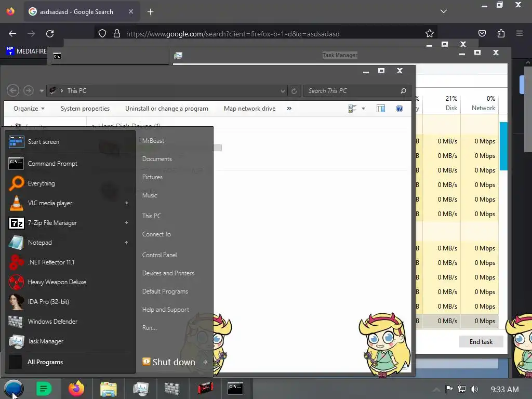Open green notes app on taskbar
The height and width of the screenshot is (399, 532).
point(44,389)
